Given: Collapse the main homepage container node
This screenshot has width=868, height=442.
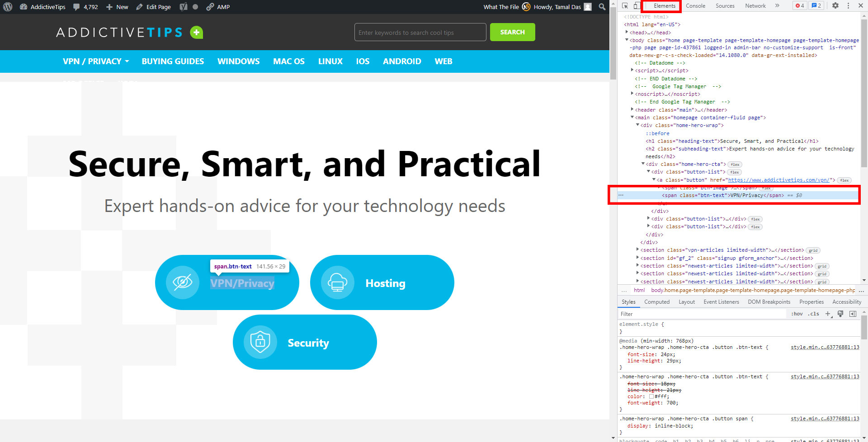Looking at the screenshot, I should [x=632, y=117].
